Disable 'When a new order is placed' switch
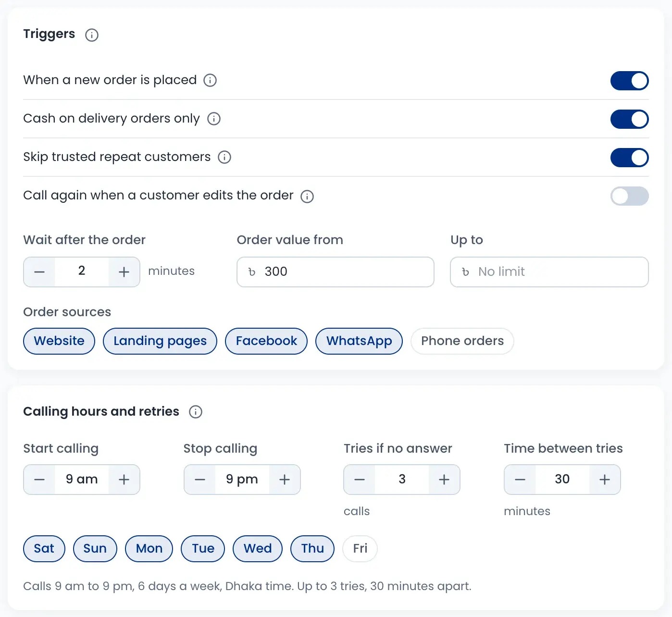672x617 pixels. (x=629, y=81)
